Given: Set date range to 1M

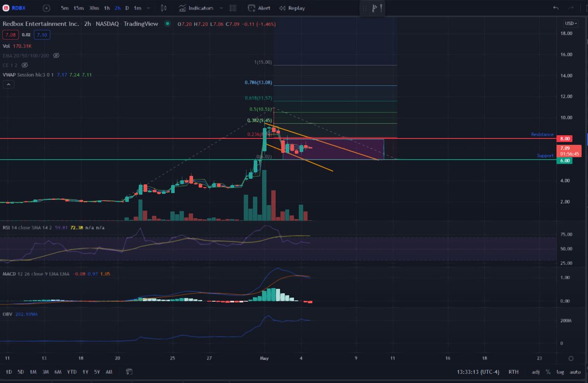Looking at the screenshot, I should coord(33,372).
